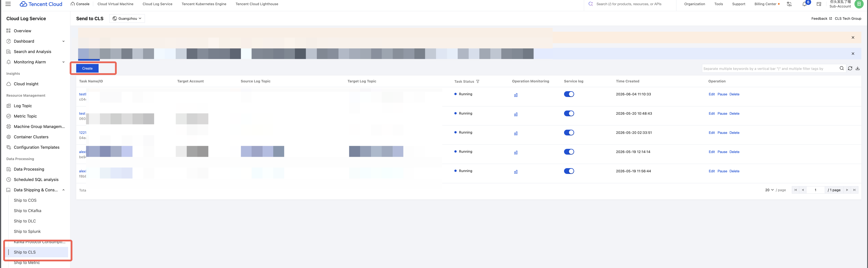Open Ship to CKafka in sidebar

27,211
